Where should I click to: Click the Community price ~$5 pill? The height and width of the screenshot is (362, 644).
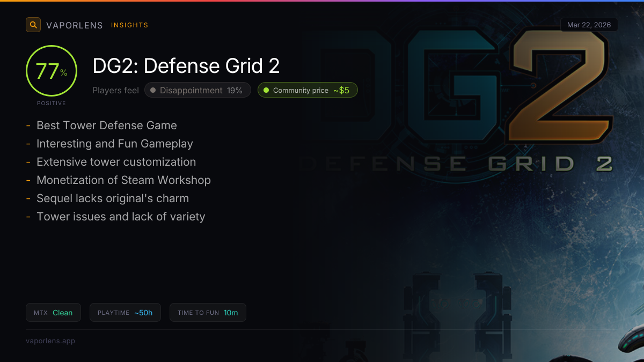(308, 91)
